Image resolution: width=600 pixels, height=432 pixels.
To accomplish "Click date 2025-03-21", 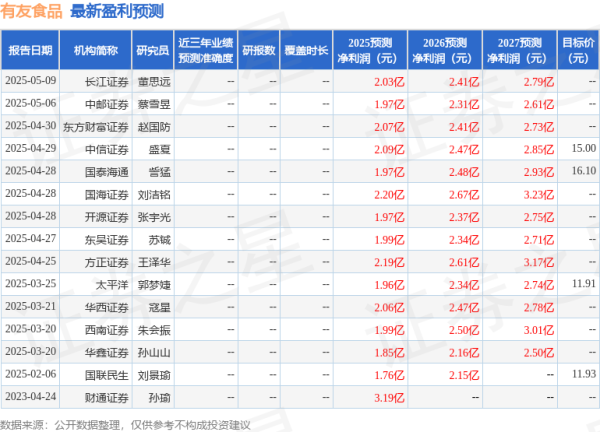I will coord(31,306).
